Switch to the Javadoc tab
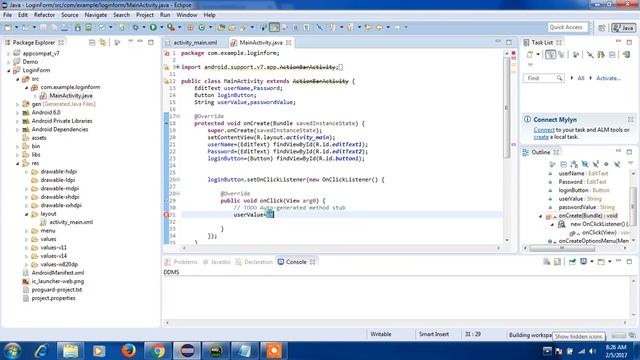Viewport: 640px width, 360px height. [x=217, y=262]
